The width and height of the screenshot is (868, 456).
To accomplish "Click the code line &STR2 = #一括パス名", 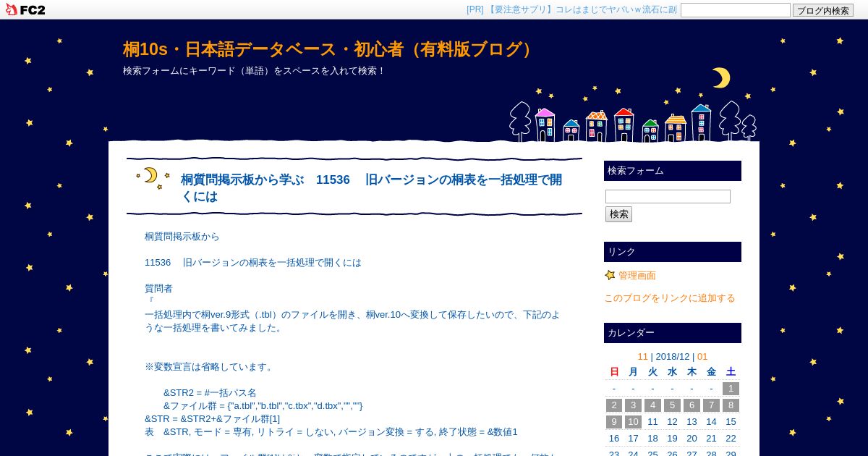I will pyautogui.click(x=210, y=393).
